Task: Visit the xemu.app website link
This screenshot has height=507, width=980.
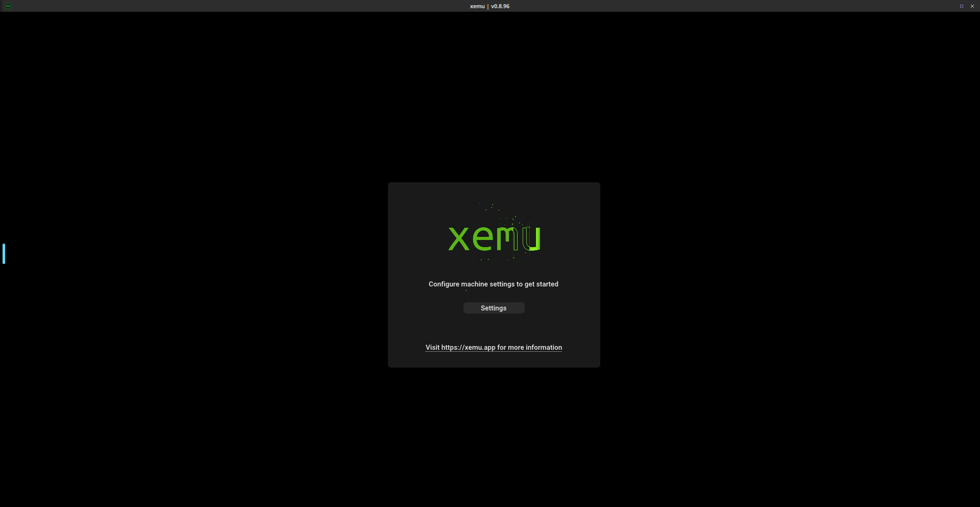Action: pyautogui.click(x=494, y=347)
